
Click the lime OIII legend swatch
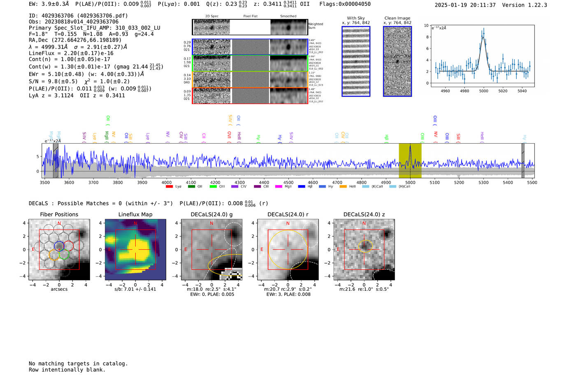213,187
